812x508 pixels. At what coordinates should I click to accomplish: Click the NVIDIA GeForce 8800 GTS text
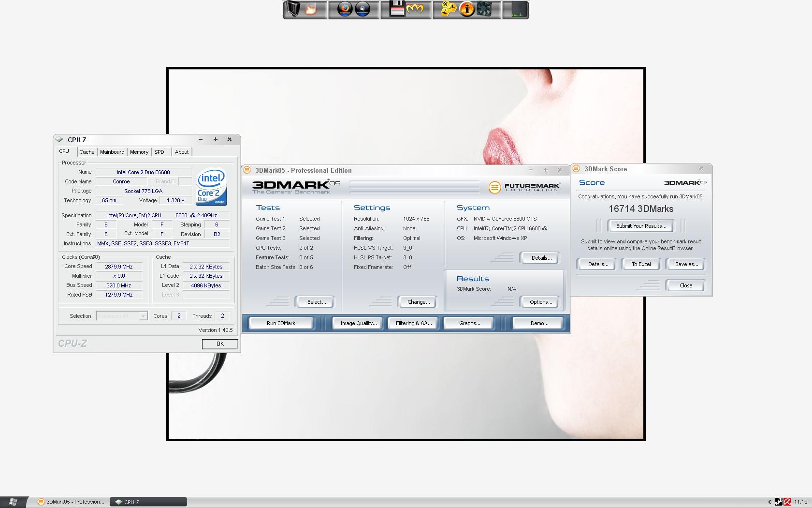click(x=505, y=219)
